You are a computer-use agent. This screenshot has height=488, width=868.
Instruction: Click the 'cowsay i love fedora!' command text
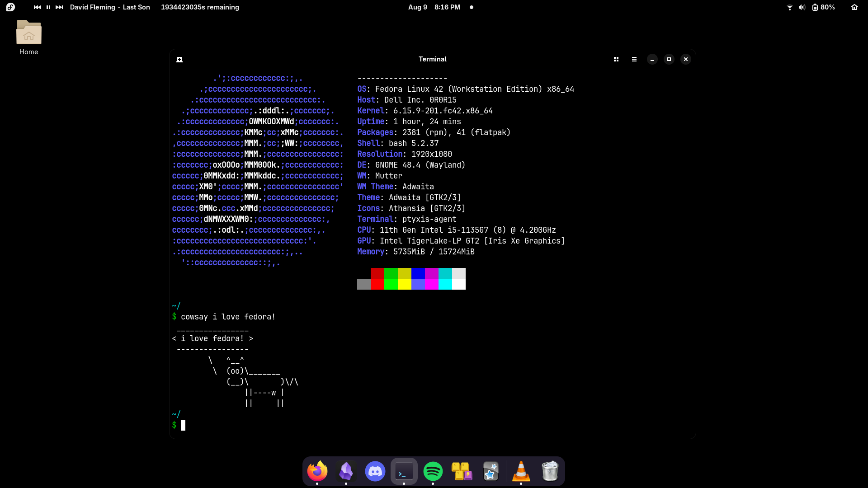[228, 317]
